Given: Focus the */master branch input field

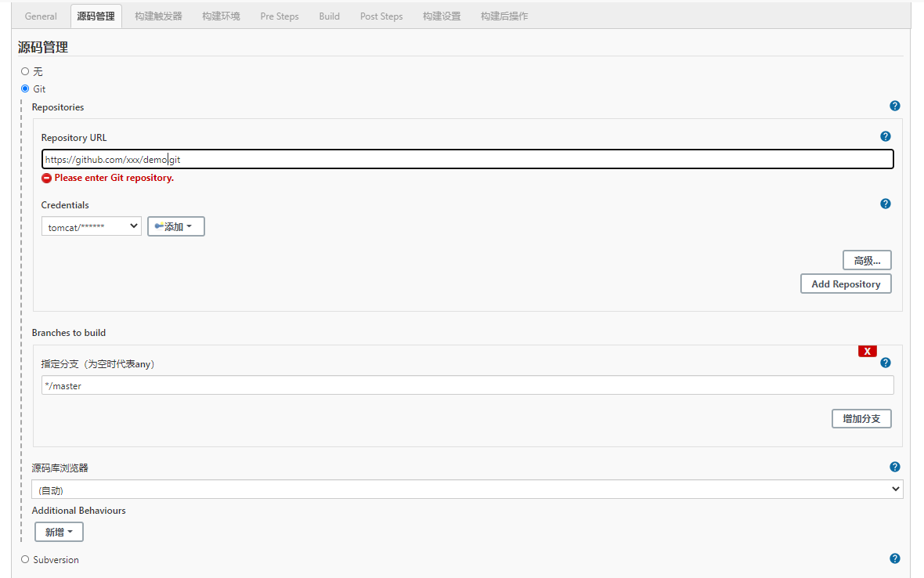Looking at the screenshot, I should 467,385.
